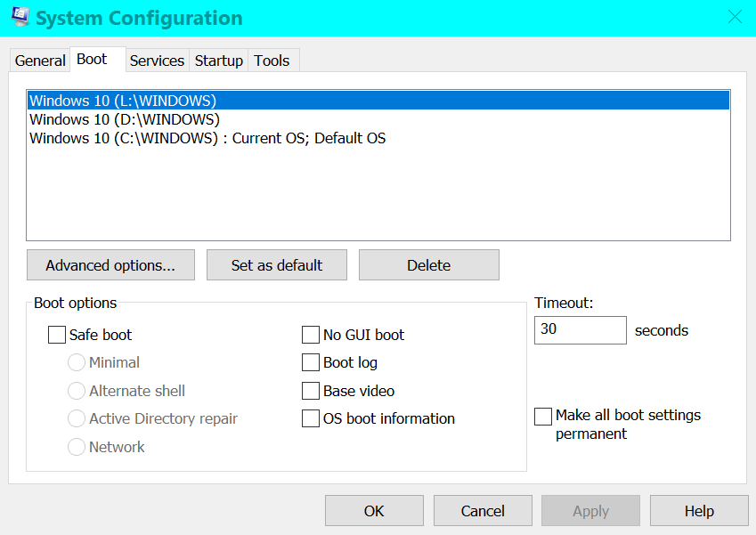Open the Services tab
756x535 pixels.
click(158, 61)
